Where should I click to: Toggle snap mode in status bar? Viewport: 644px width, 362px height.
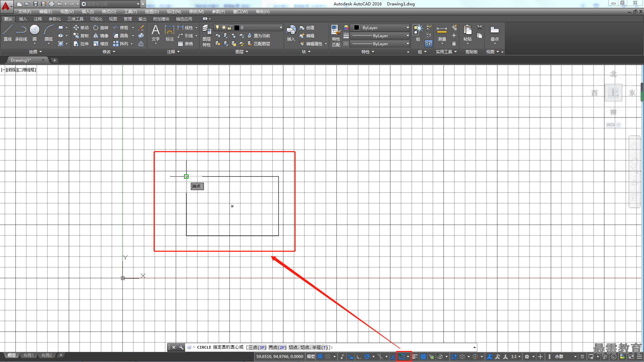point(328,357)
